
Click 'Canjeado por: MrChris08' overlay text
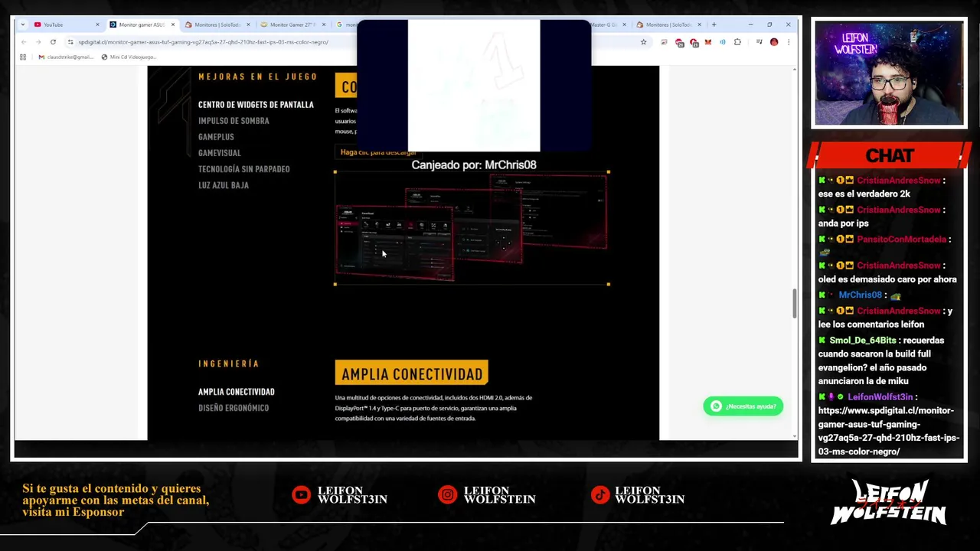[x=474, y=165]
